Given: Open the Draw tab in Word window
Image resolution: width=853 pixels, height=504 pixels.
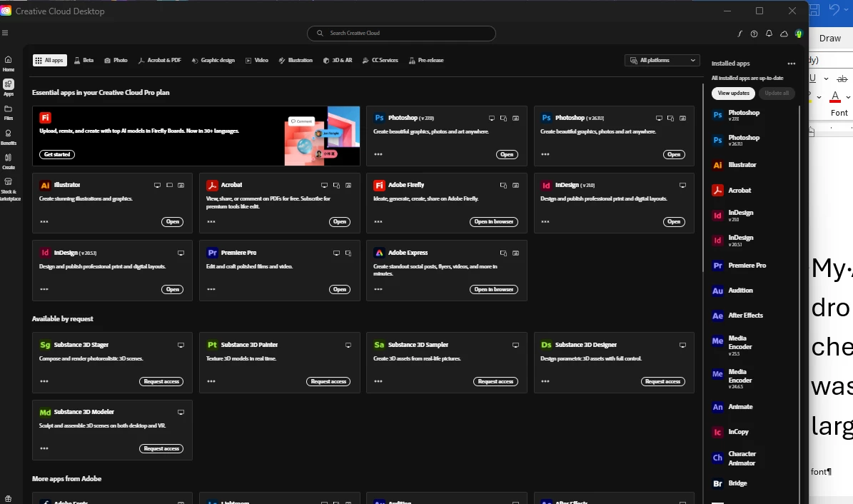Looking at the screenshot, I should click(829, 38).
